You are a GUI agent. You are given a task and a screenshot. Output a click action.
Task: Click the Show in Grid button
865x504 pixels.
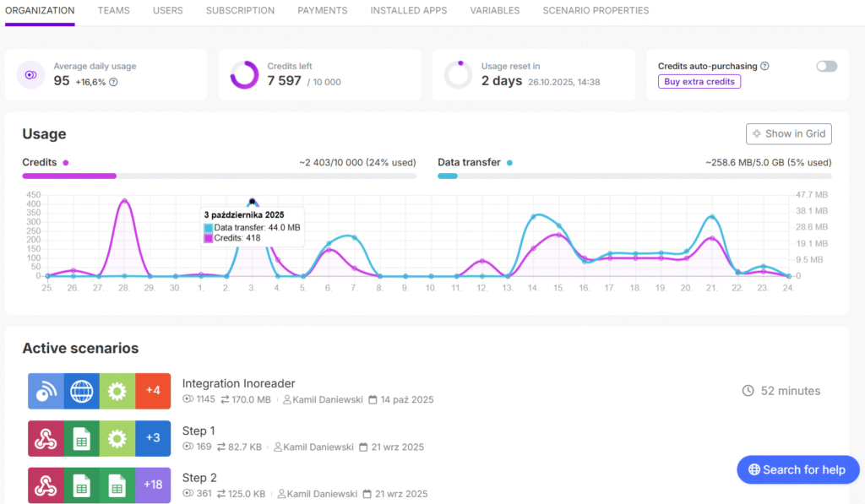pyautogui.click(x=789, y=134)
